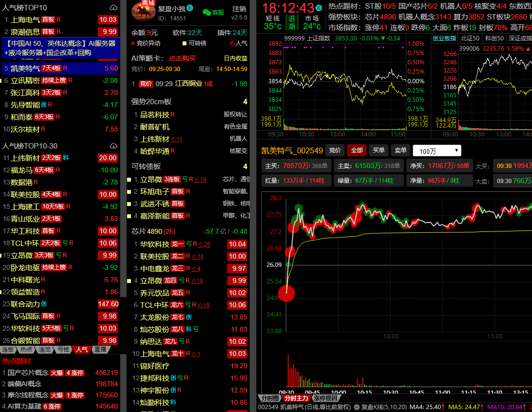
Task: Select 环旭电子 in 可转债板
Action: (189, 192)
